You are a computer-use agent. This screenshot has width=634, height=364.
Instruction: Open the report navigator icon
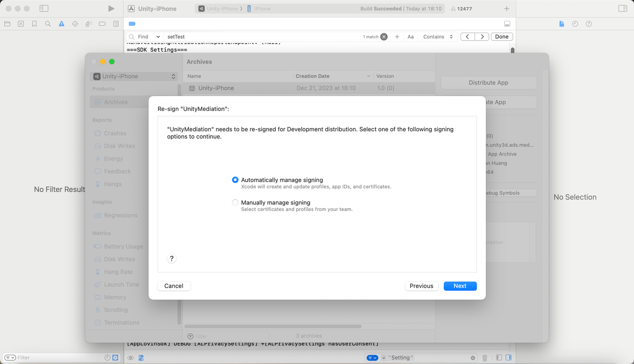pyautogui.click(x=116, y=24)
